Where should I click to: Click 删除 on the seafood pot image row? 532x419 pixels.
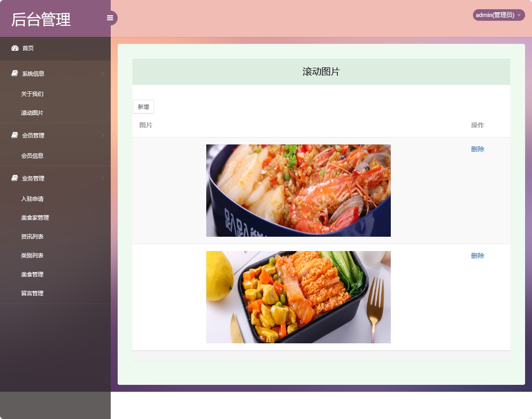pos(478,149)
